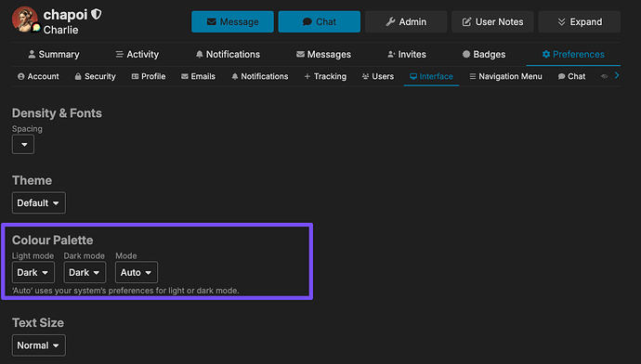
Task: Click the moderator shield icon beside chapoi
Action: [x=97, y=14]
